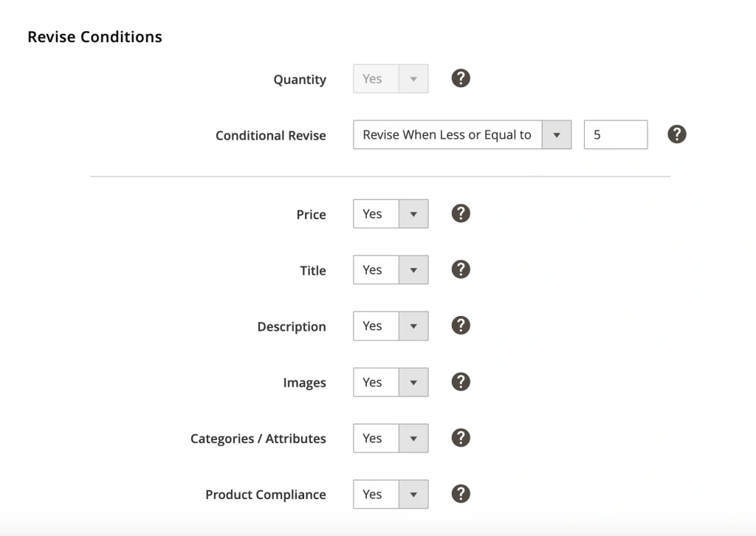Image resolution: width=756 pixels, height=536 pixels.
Task: Click the Product Compliance help icon
Action: point(461,494)
